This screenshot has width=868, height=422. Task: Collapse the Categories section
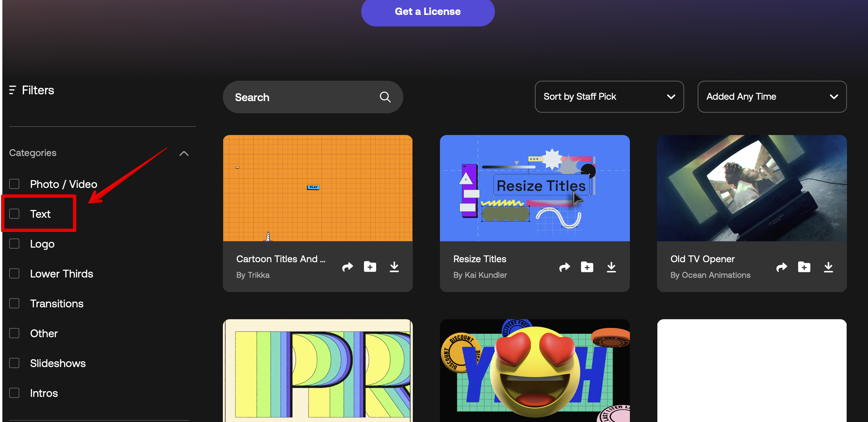184,153
